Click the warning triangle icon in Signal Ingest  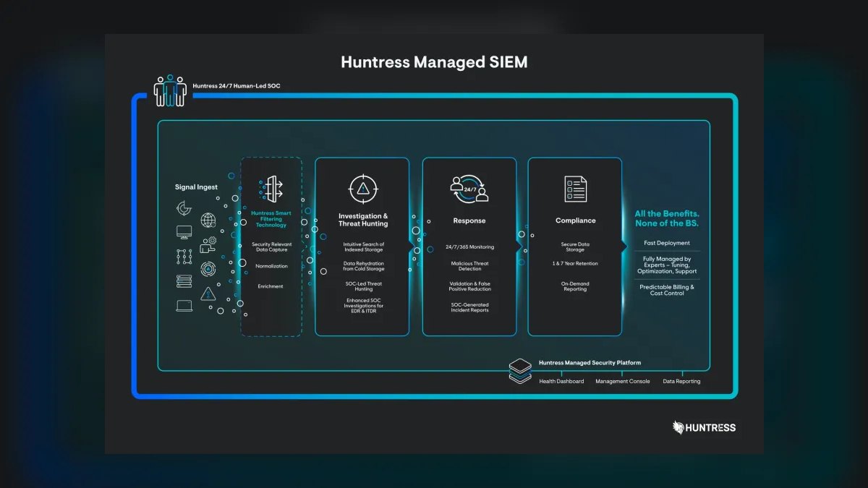(208, 294)
